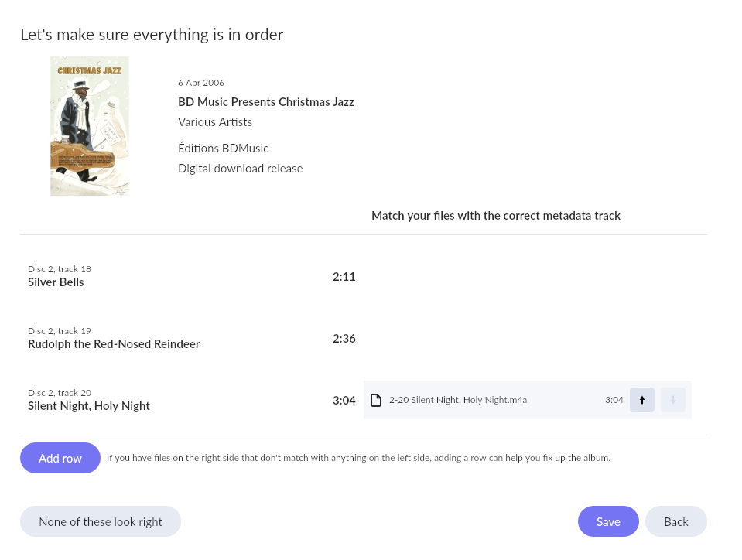Choose None of these look right
742x560 pixels.
[x=101, y=521]
